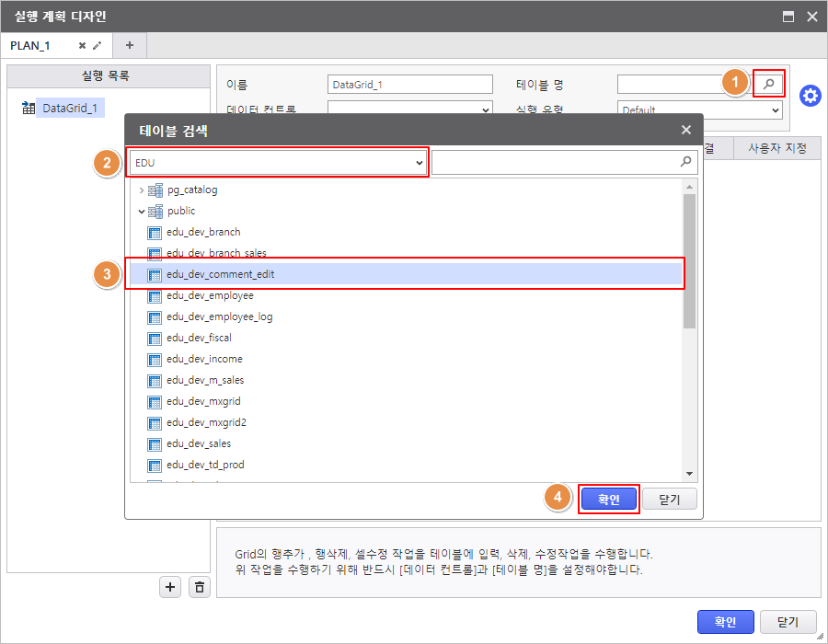The height and width of the screenshot is (644, 828).
Task: Close the 테이블 검색 dialog with X
Action: tap(686, 130)
